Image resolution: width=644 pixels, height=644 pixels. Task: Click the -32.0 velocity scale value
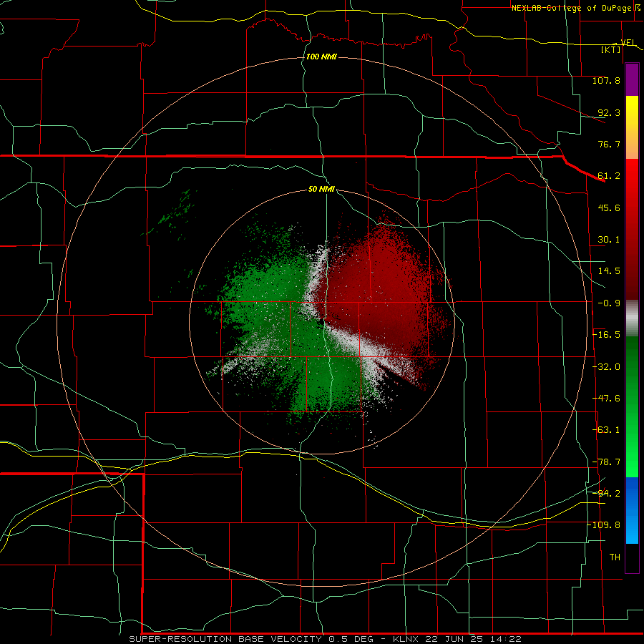tap(606, 367)
